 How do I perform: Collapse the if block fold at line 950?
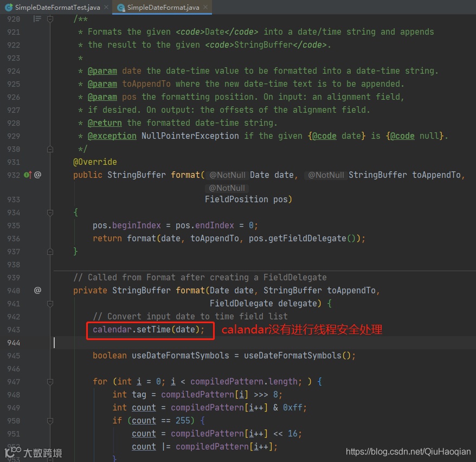click(x=50, y=421)
